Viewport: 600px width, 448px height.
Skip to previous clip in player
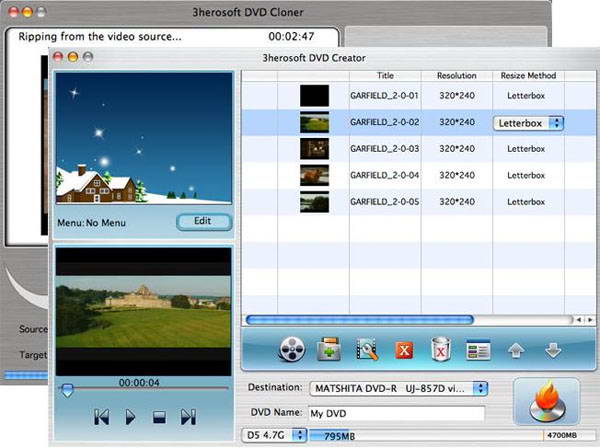coord(102,417)
